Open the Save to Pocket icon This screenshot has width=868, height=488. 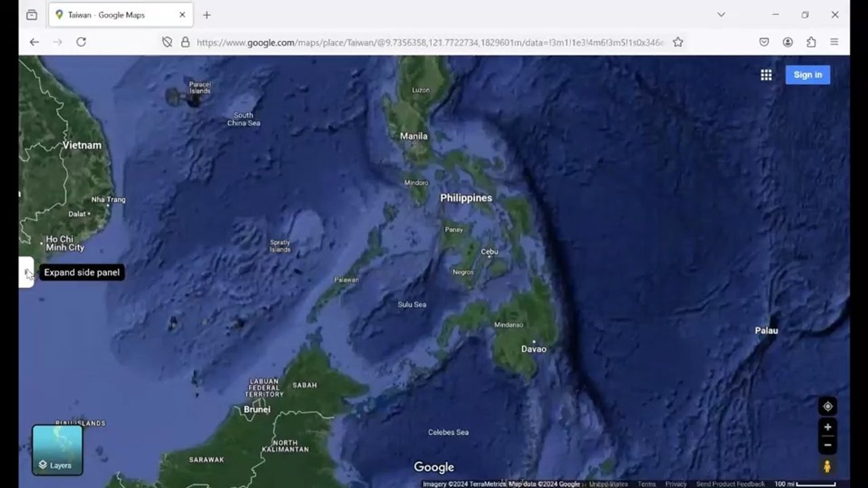764,42
